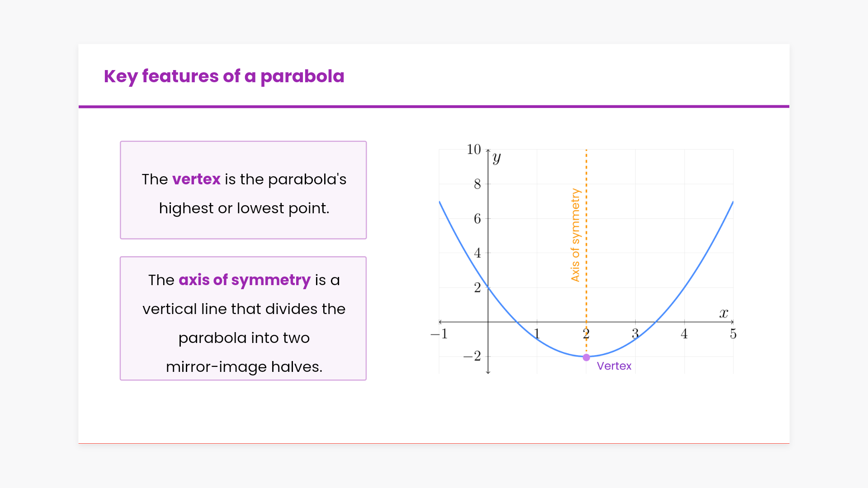Click the purple "Vertex" label under the curve
The image size is (868, 488).
(x=613, y=366)
